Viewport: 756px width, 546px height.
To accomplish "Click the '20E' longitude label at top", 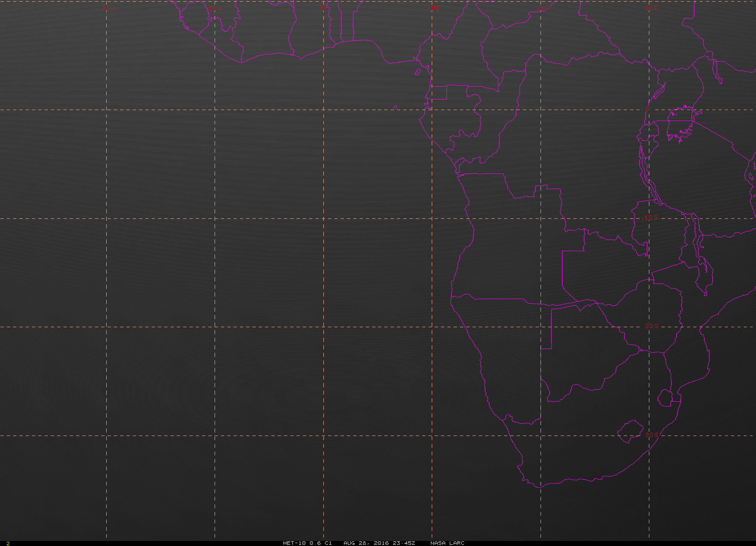I will pyautogui.click(x=543, y=8).
